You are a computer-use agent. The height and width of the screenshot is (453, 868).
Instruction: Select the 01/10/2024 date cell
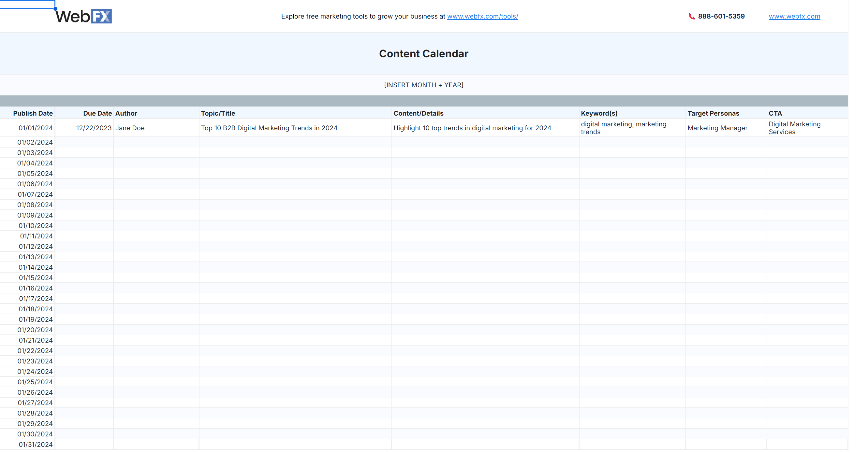tap(27, 225)
